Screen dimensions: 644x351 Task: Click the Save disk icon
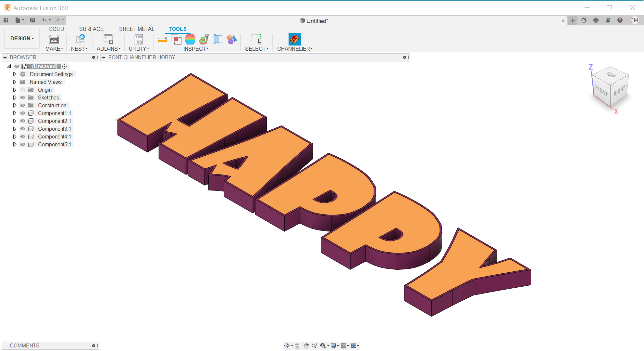[x=32, y=20]
